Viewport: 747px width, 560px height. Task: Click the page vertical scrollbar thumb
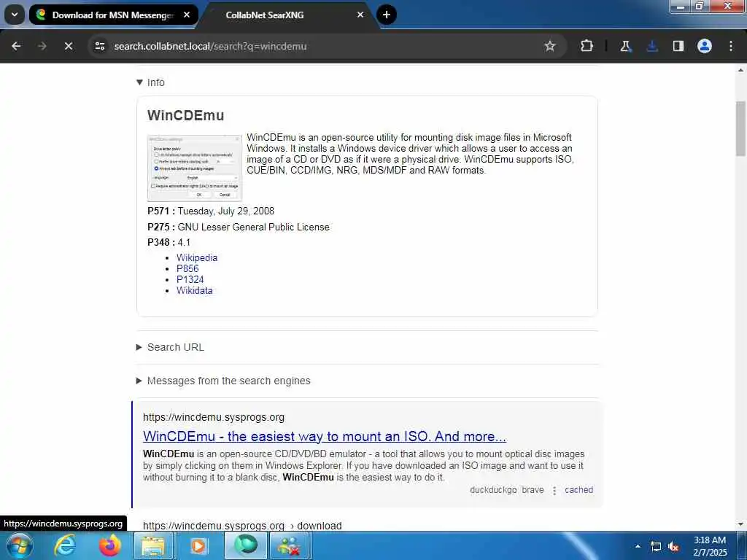tap(740, 128)
